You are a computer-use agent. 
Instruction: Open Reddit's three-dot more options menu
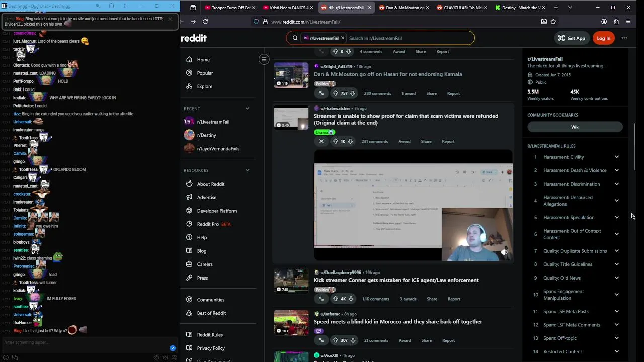(x=624, y=38)
